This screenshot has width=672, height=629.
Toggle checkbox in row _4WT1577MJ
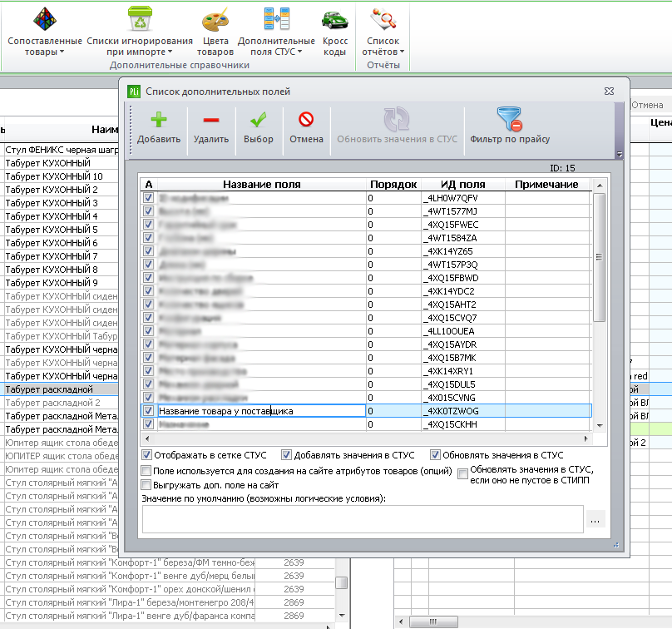click(x=148, y=211)
